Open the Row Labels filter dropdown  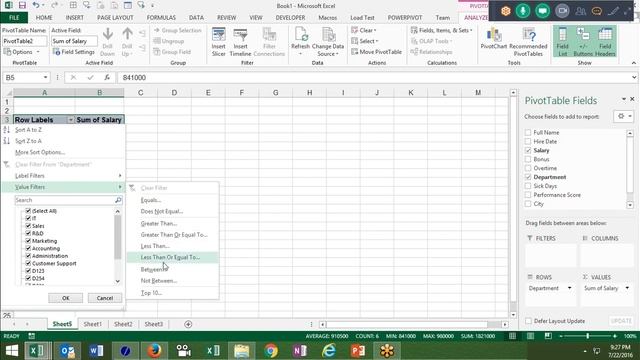tap(71, 120)
